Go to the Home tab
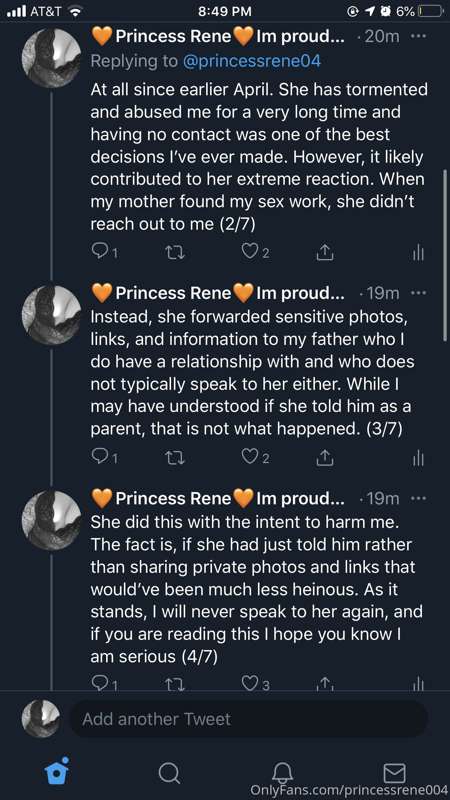450x800 pixels. tap(56, 770)
